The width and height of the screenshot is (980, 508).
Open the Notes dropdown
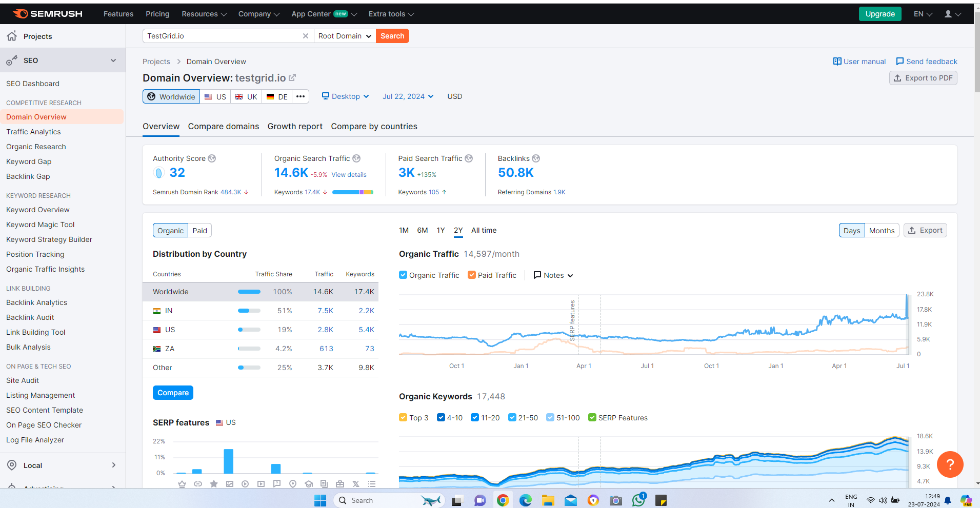click(x=553, y=275)
